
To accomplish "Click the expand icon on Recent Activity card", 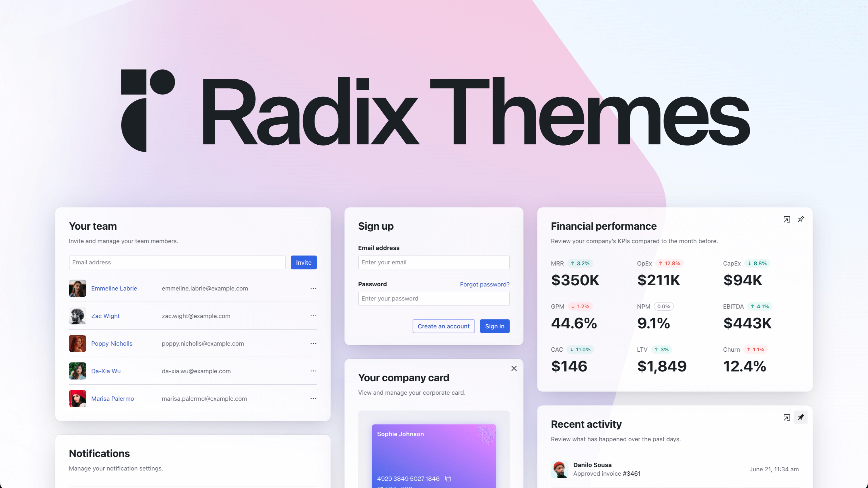I will (787, 417).
